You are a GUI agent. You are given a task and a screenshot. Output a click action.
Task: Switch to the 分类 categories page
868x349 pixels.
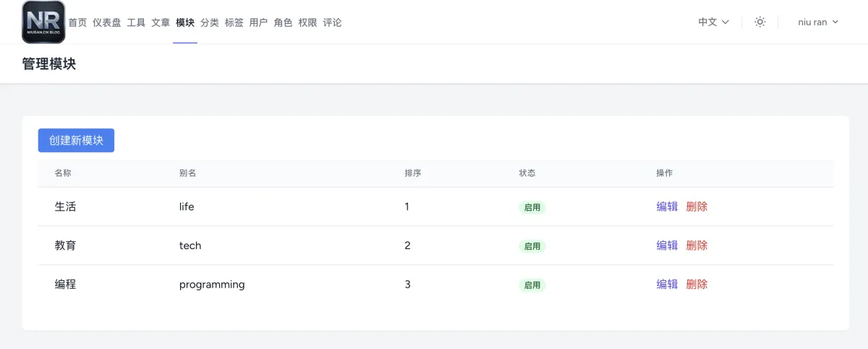click(x=210, y=22)
